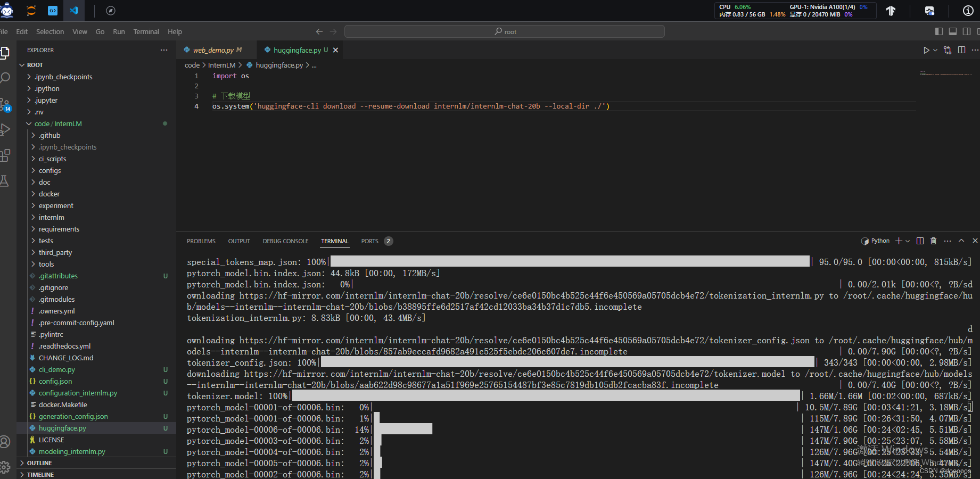Go forward with the right arrow
This screenshot has height=479, width=980.
[333, 32]
